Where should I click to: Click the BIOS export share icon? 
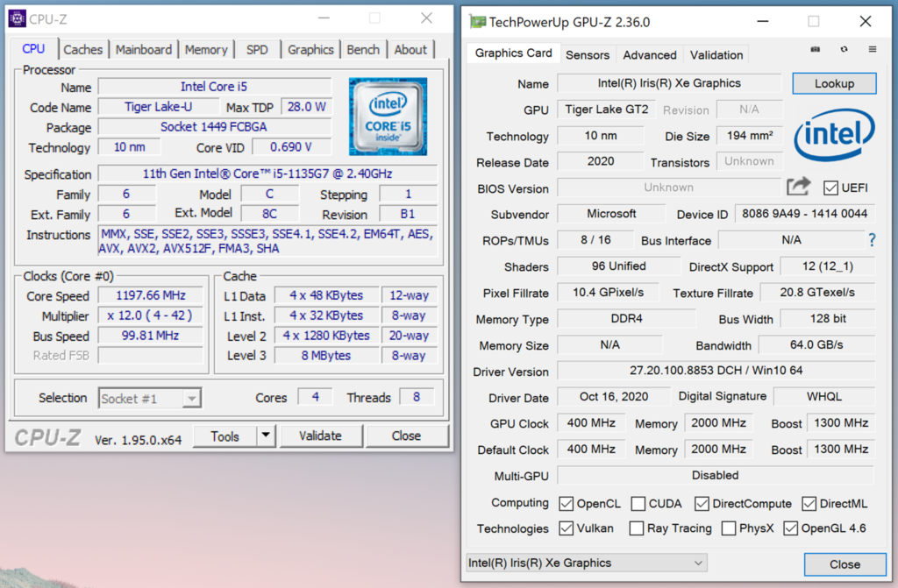pos(798,187)
